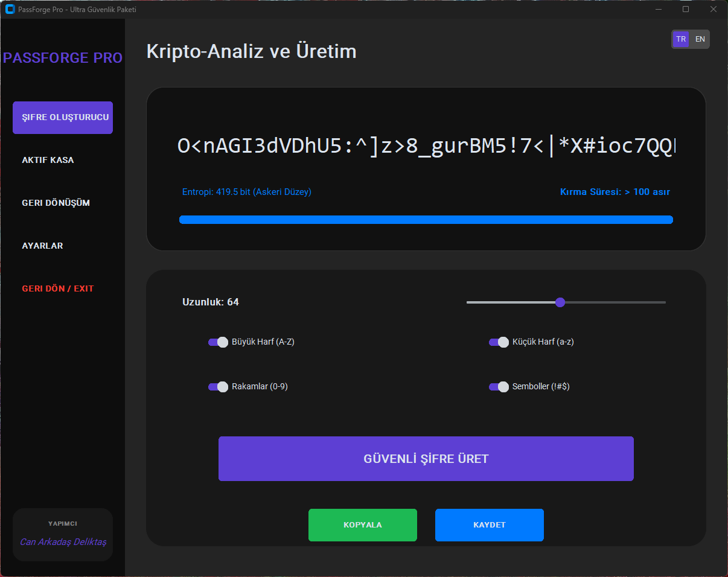Viewport: 728px width, 577px height.
Task: Click the green Kopyala button
Action: pyautogui.click(x=362, y=525)
